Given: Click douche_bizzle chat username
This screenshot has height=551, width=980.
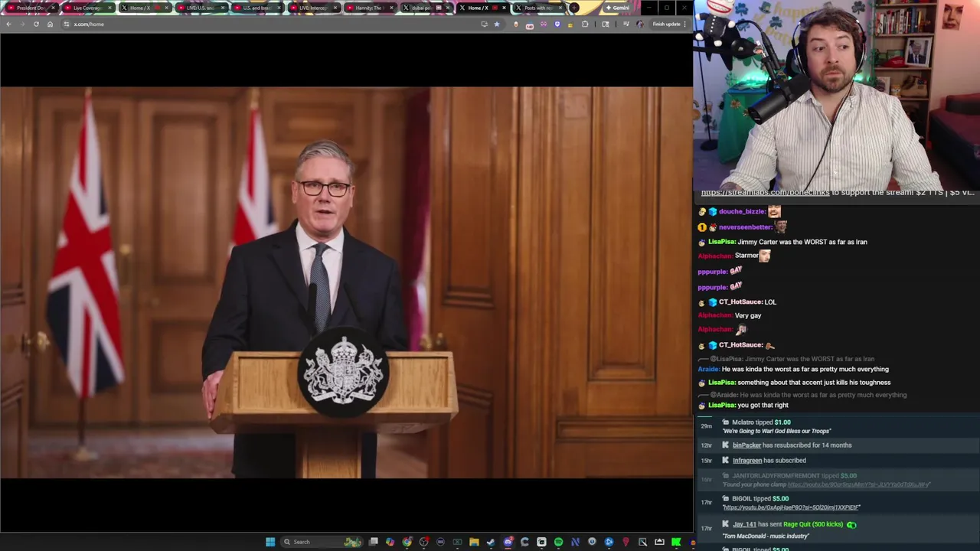Looking at the screenshot, I should click(x=743, y=211).
